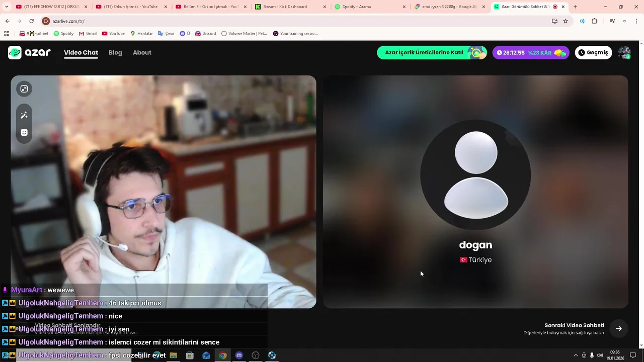Close the Stream - Kick Dashboard tab
Screen dimensions: 644x362
tap(325, 7)
